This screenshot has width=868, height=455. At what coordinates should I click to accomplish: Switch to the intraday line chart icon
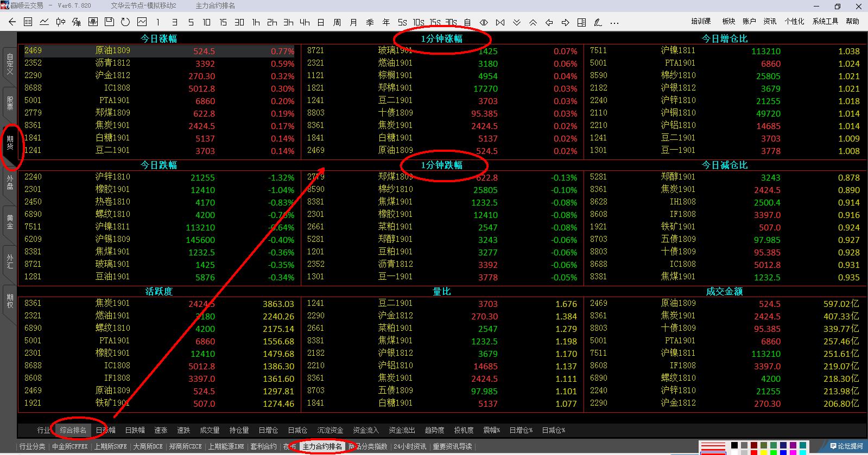click(x=45, y=22)
